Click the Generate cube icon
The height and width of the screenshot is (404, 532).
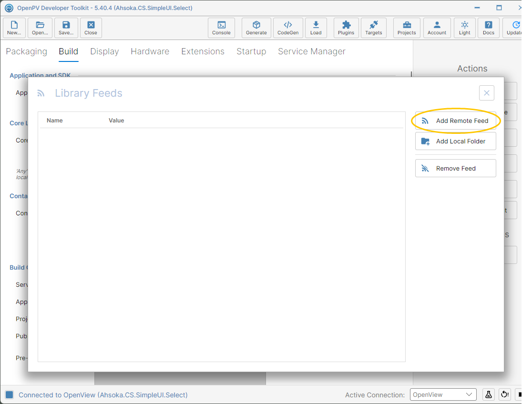pyautogui.click(x=256, y=28)
